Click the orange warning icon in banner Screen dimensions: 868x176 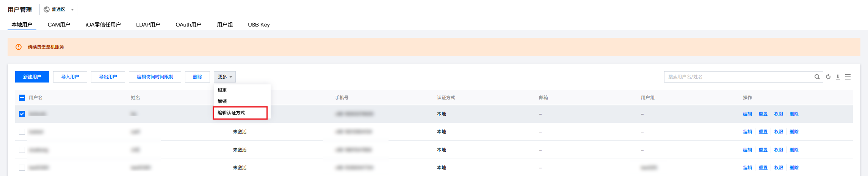click(x=19, y=47)
